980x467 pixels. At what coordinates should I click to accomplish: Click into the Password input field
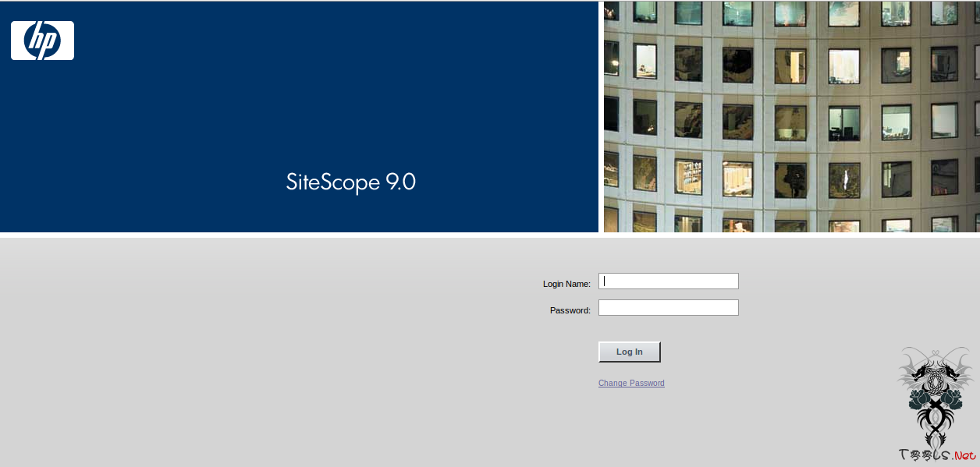click(668, 308)
